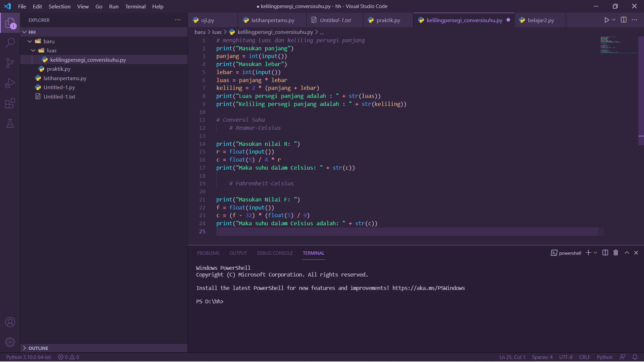The image size is (644, 362).
Task: Open the Search panel in the activity bar
Action: pos(10,43)
